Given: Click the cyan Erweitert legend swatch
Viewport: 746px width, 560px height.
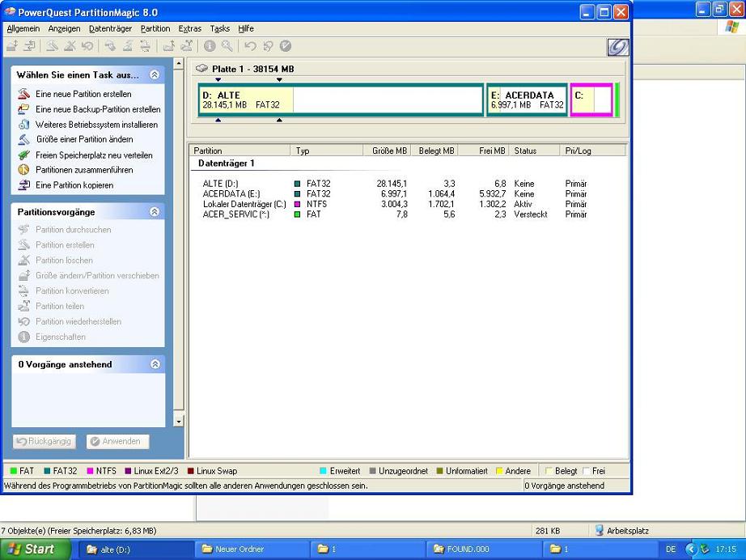Looking at the screenshot, I should (323, 470).
